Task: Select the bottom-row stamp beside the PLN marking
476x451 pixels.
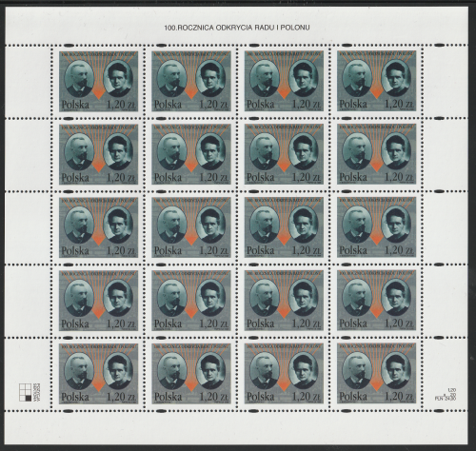Action: point(377,373)
